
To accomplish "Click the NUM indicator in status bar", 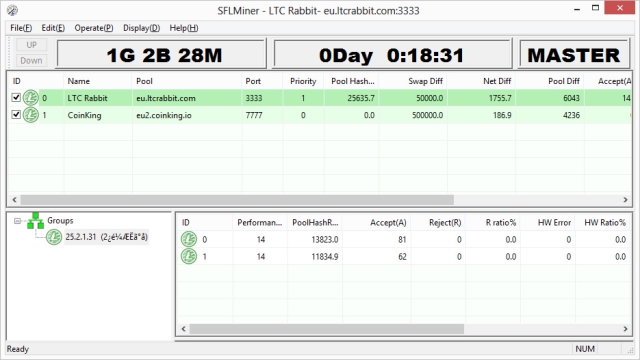I will point(584,349).
